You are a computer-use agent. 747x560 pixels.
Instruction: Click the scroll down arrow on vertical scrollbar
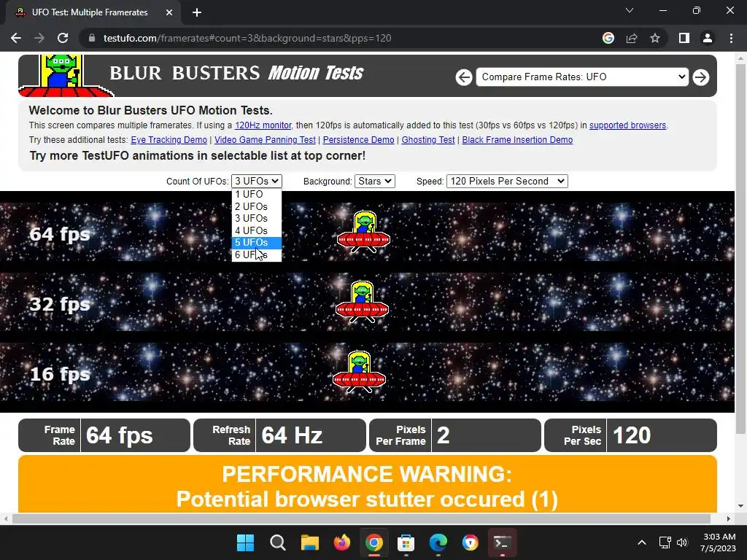[740, 506]
